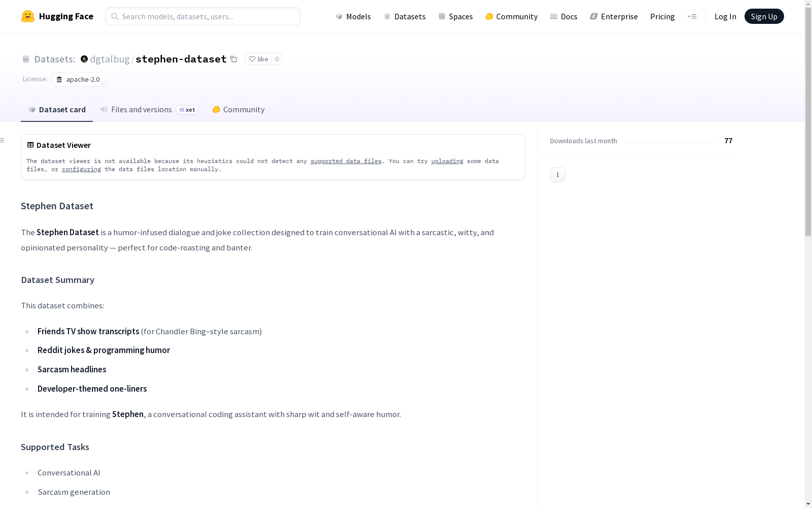812x508 pixels.
Task: Click the downloads count 77
Action: [728, 141]
